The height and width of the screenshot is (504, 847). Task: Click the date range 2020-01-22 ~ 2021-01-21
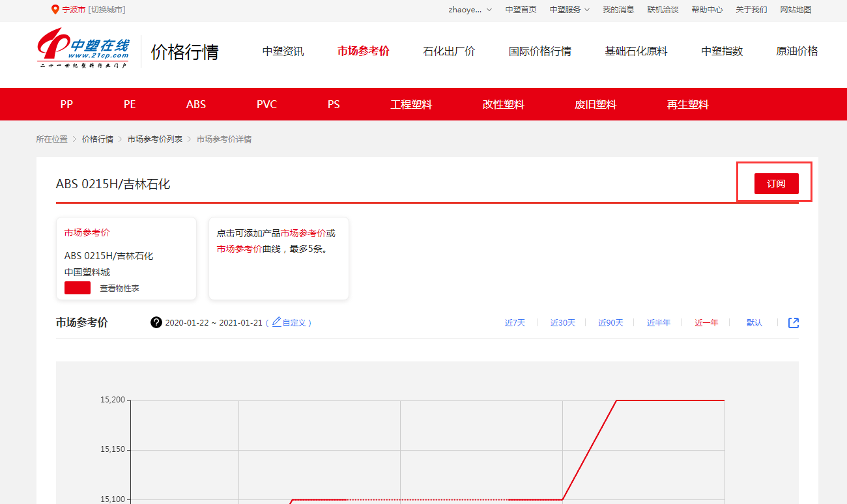[214, 322]
